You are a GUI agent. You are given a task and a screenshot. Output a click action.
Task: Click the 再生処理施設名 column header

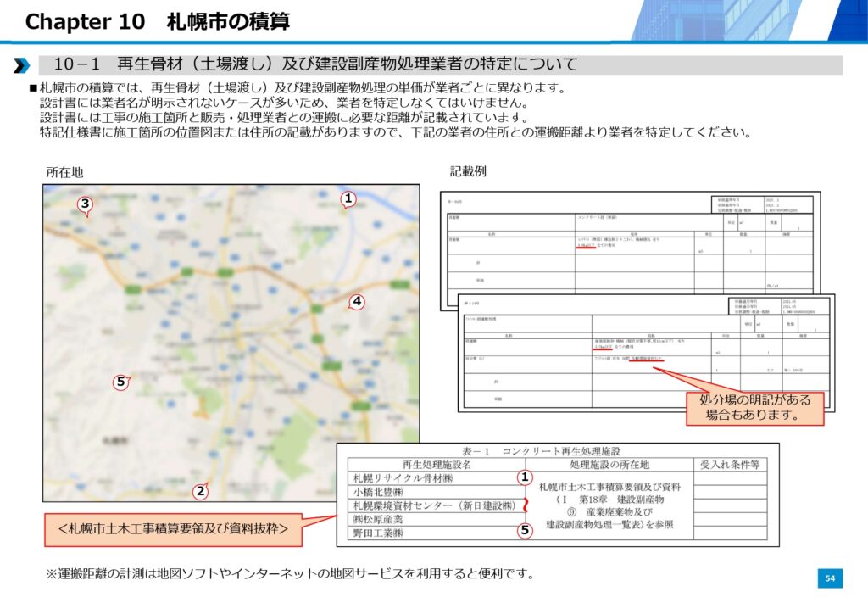pos(437,464)
